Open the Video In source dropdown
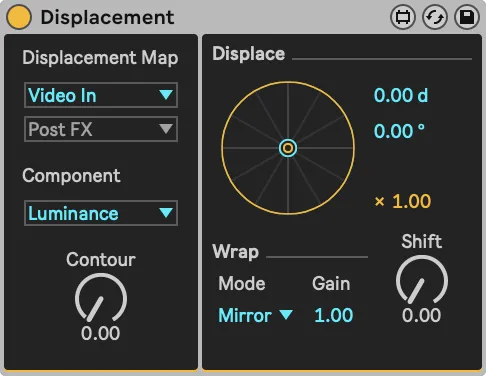 click(101, 95)
